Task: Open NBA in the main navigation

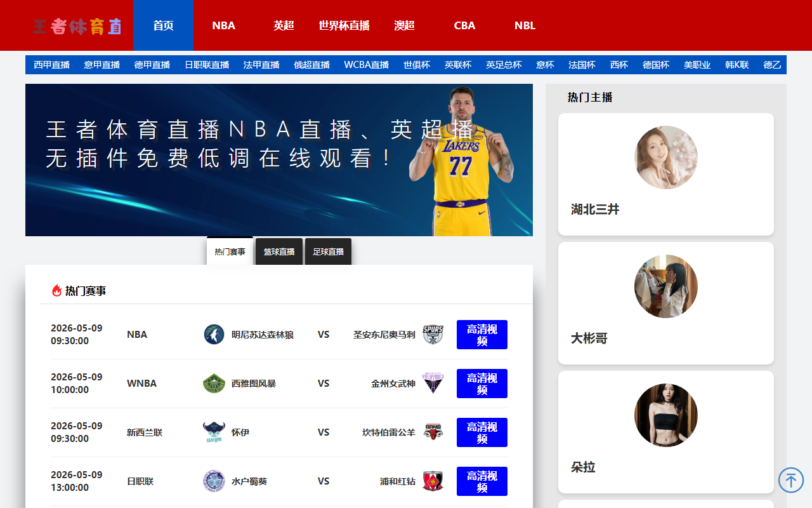Action: pos(223,25)
